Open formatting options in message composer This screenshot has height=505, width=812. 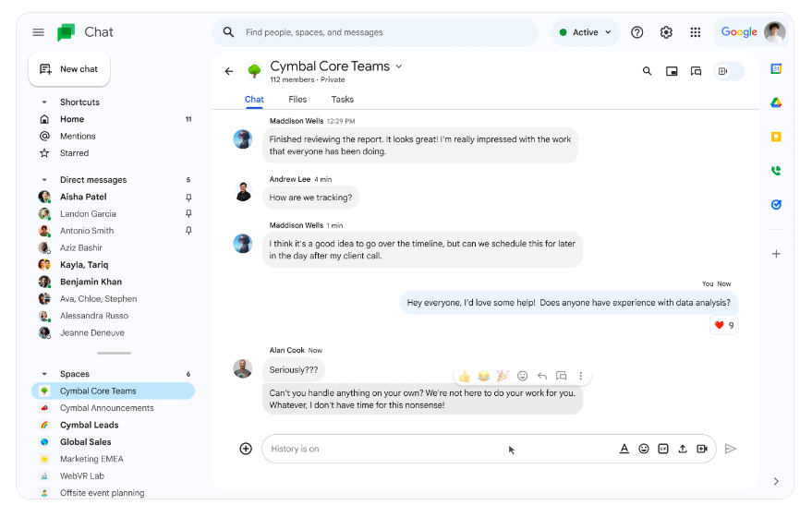pyautogui.click(x=624, y=449)
